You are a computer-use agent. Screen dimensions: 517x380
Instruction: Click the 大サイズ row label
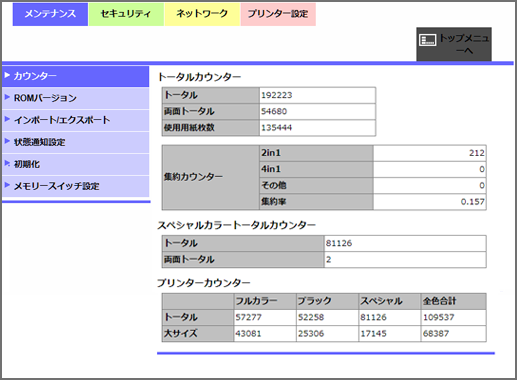coord(198,334)
